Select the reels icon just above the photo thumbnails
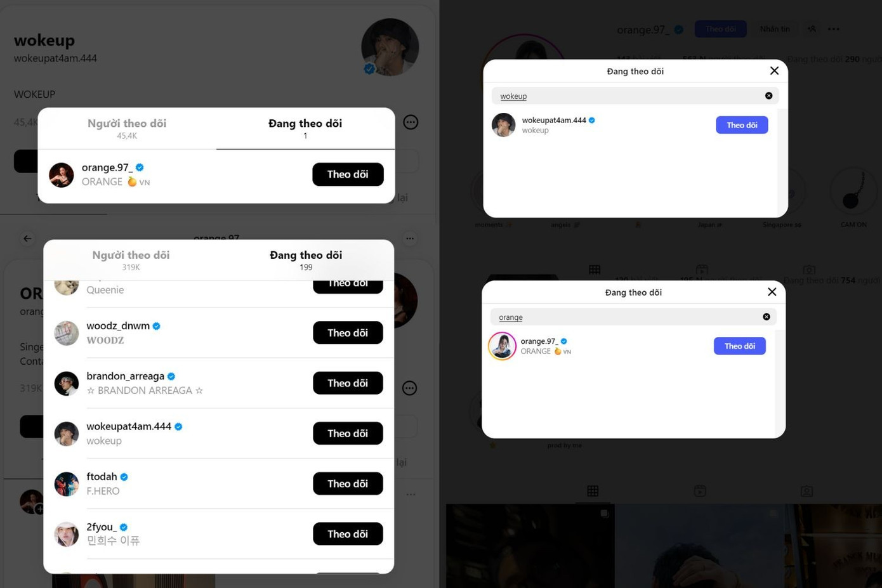 point(699,491)
